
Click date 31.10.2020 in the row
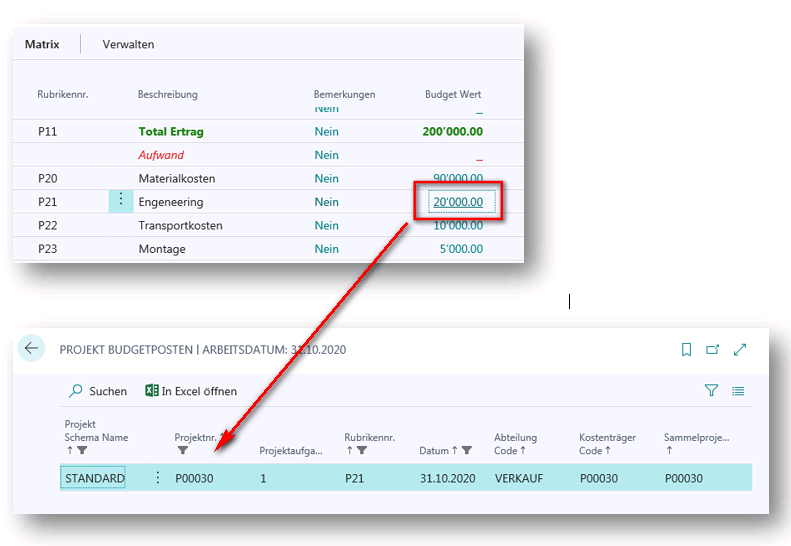point(447,478)
